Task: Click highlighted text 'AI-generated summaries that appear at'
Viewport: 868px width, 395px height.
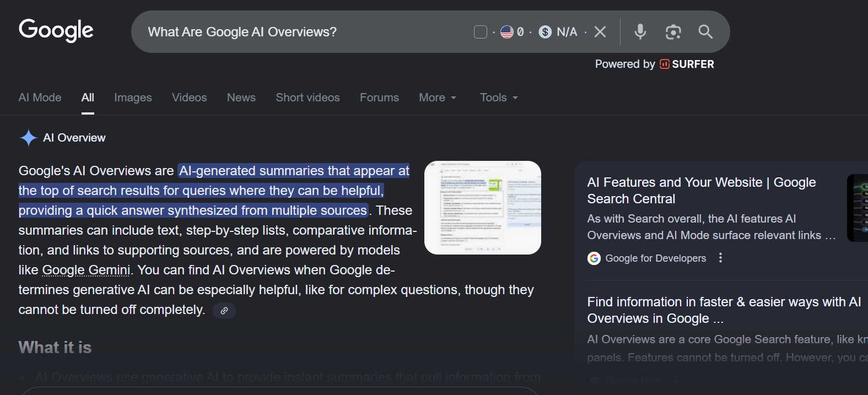Action: click(294, 171)
